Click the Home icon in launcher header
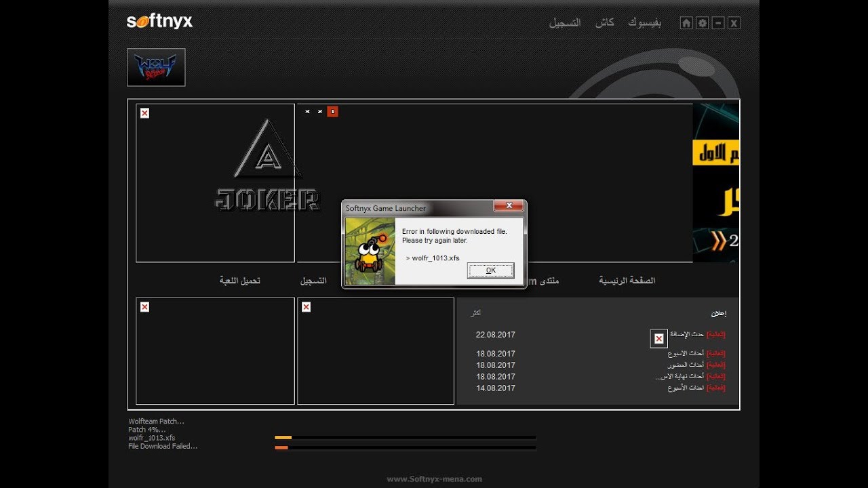 (x=686, y=23)
